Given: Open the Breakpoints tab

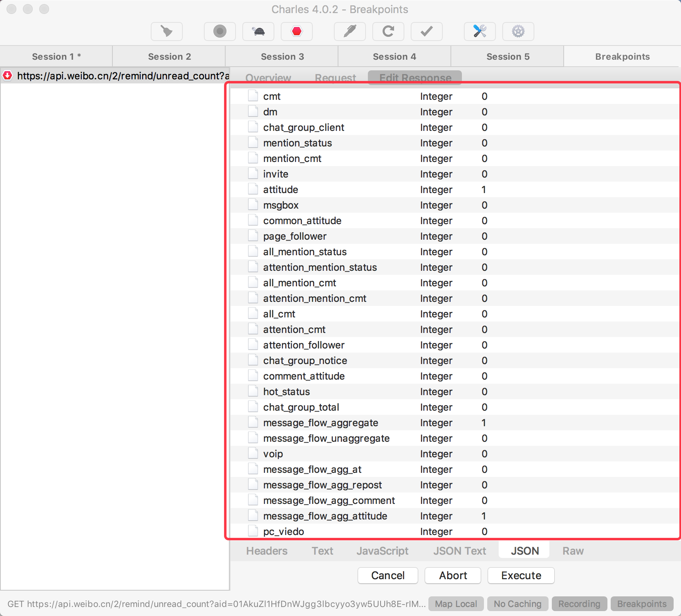Looking at the screenshot, I should [622, 56].
